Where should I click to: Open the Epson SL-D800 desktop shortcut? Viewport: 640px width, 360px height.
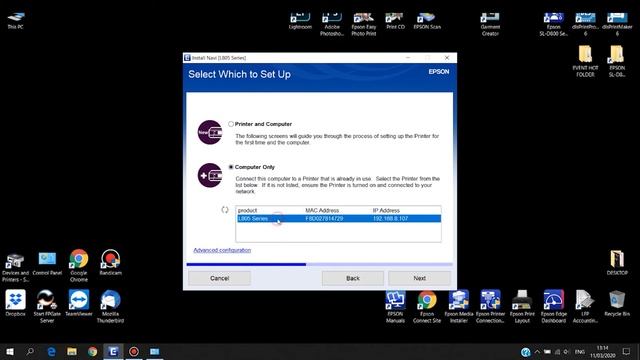[x=553, y=24]
